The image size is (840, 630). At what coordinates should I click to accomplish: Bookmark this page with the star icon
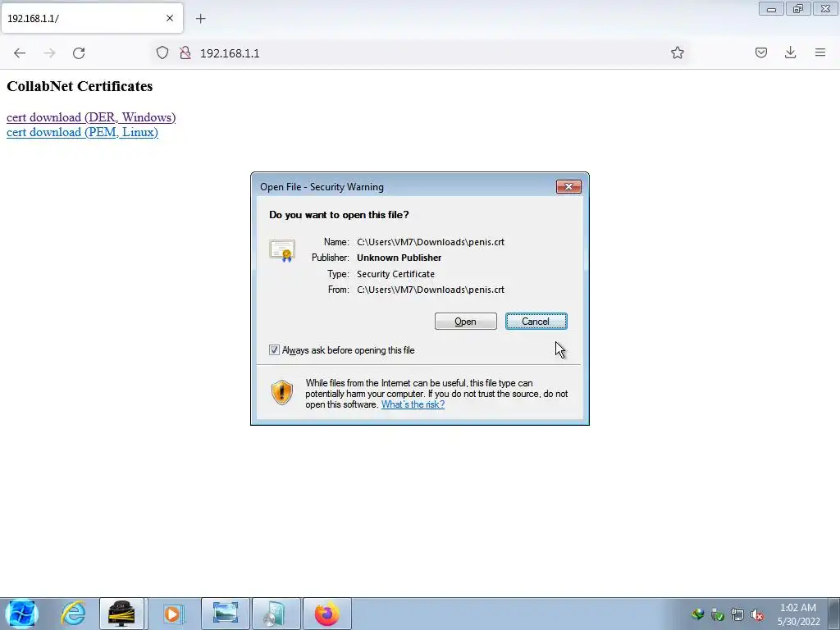677,52
